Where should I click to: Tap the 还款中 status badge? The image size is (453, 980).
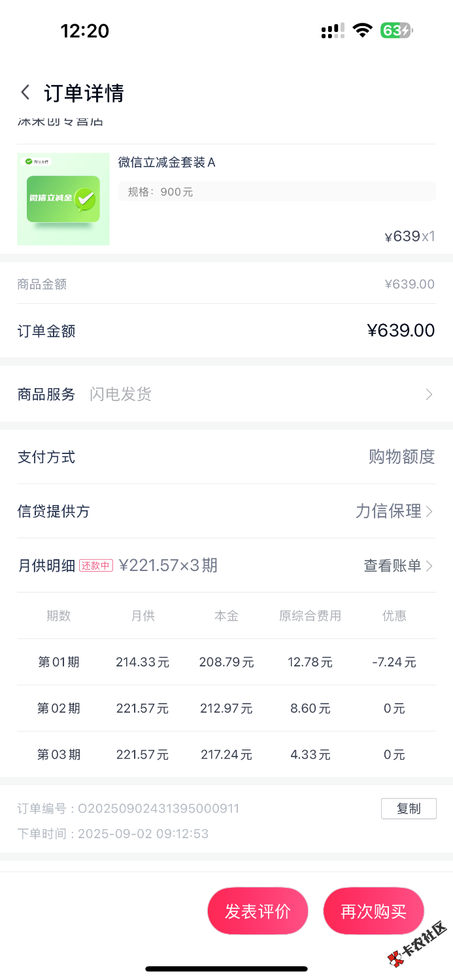pos(96,566)
